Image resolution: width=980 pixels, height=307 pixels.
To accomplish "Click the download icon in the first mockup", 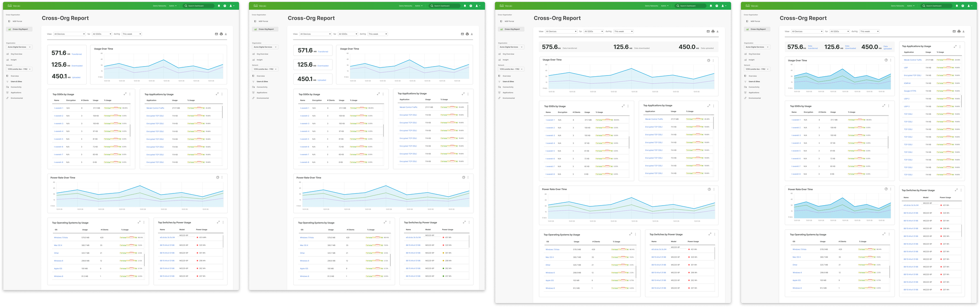I will click(x=226, y=34).
